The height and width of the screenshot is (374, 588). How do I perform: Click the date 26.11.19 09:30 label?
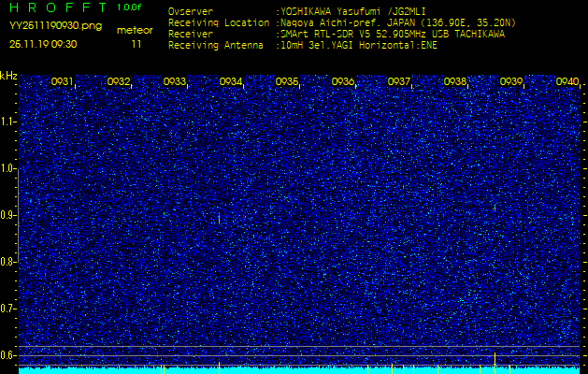(43, 43)
